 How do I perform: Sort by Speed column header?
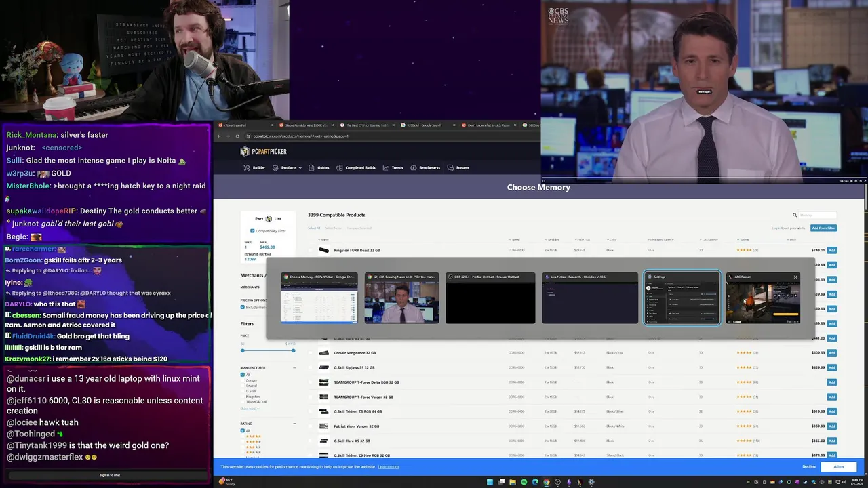coord(515,239)
